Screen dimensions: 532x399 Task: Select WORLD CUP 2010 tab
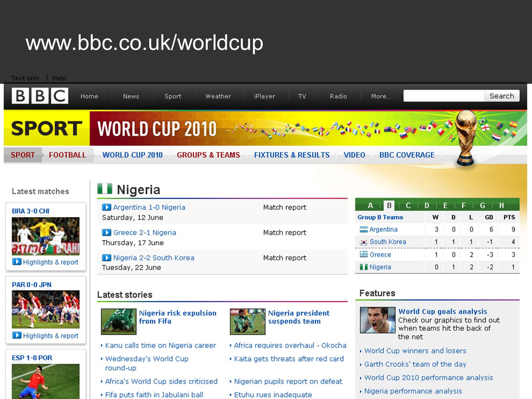(133, 155)
